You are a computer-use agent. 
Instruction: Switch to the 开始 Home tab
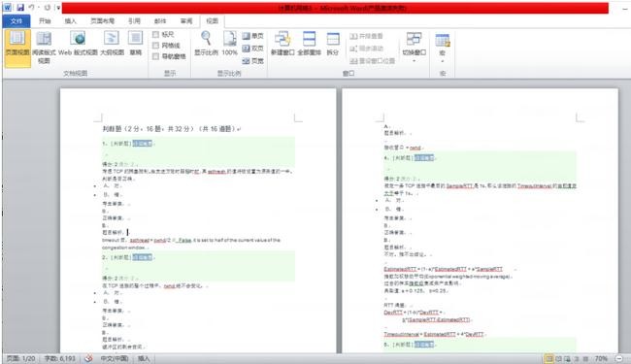45,21
